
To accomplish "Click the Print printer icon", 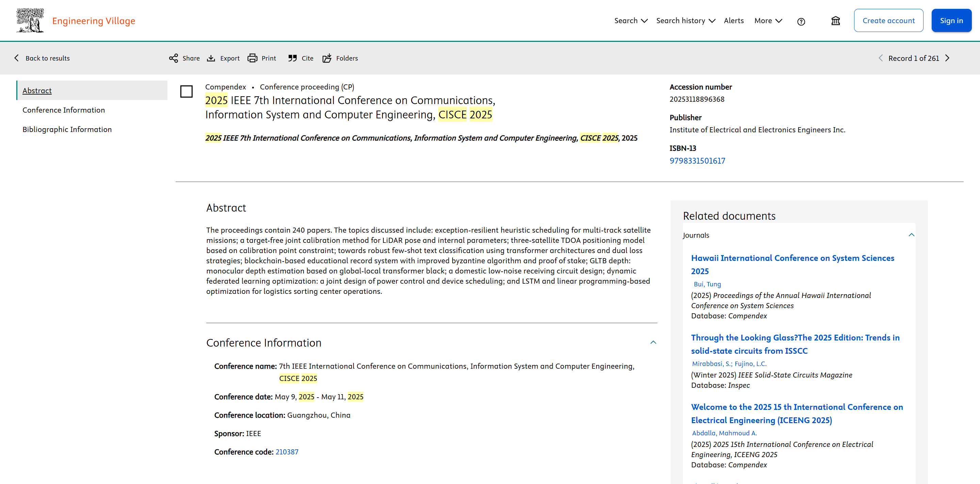I will click(252, 58).
